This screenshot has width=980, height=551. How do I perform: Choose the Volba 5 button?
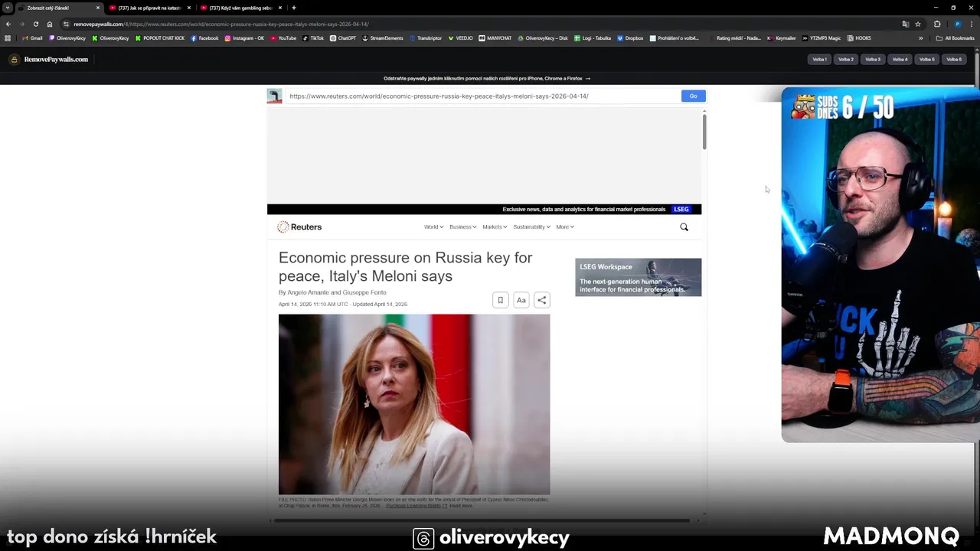pos(926,59)
